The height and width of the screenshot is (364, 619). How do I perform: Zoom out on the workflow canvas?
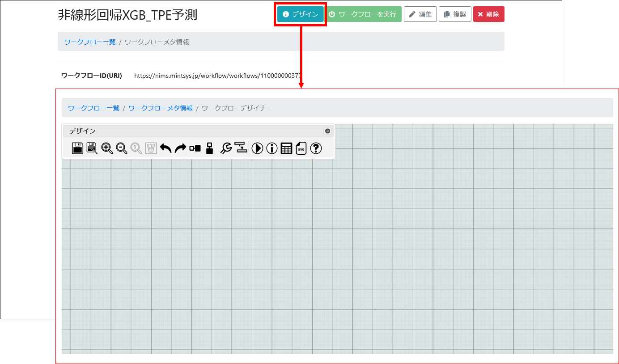tap(122, 148)
